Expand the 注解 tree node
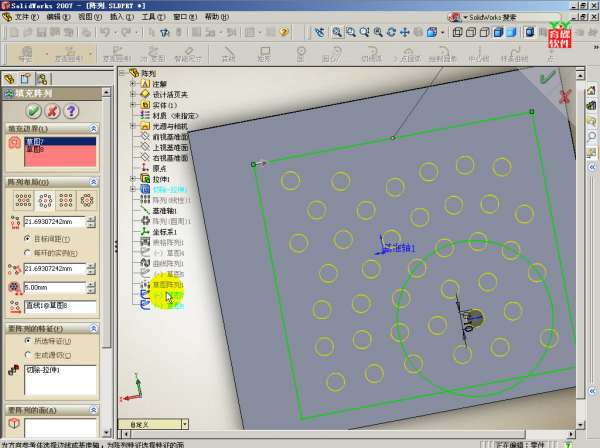The width and height of the screenshot is (600, 448). 132,84
